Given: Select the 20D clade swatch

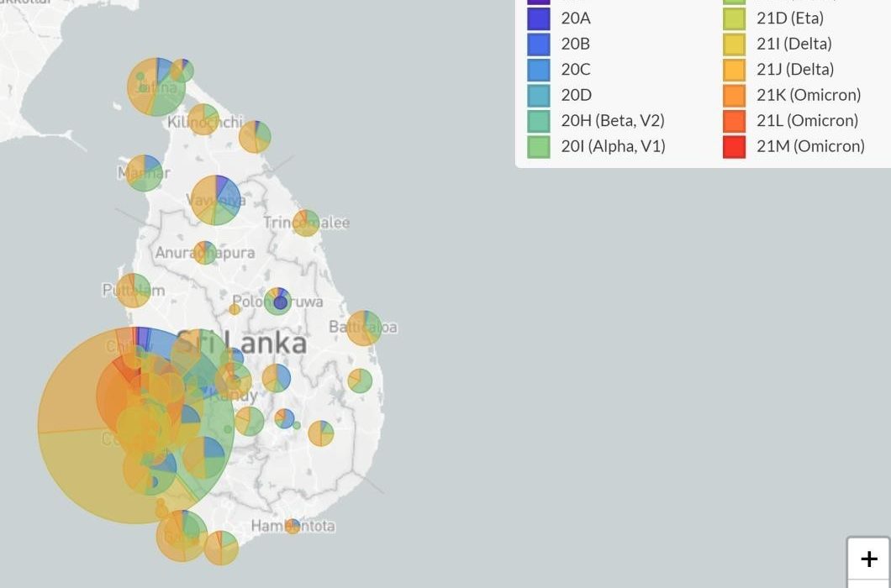Looking at the screenshot, I should (x=539, y=95).
